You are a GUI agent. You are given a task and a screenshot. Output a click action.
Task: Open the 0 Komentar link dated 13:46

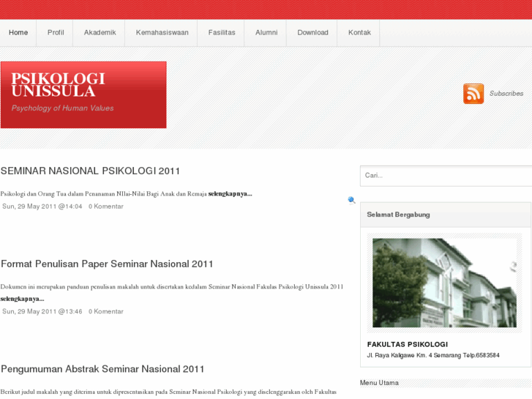point(106,311)
